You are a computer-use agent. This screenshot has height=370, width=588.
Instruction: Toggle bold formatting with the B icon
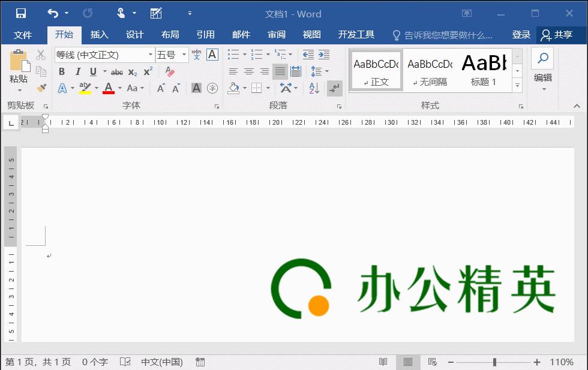pyautogui.click(x=61, y=71)
